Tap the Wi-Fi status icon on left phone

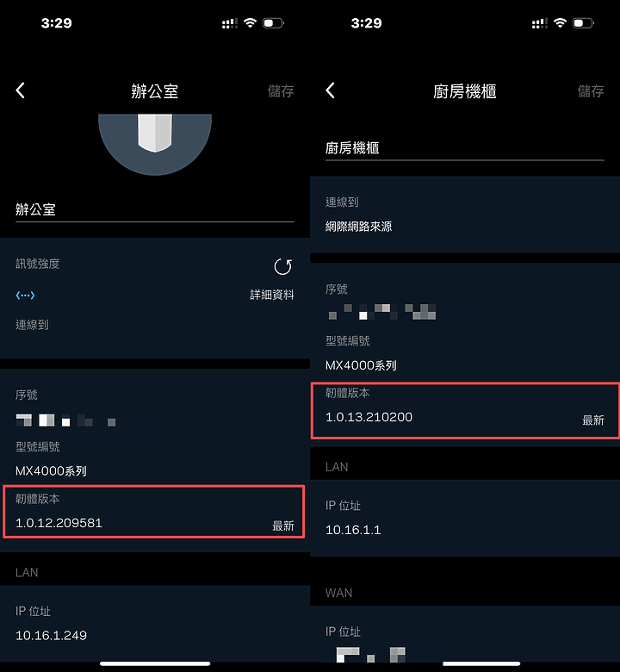(250, 22)
